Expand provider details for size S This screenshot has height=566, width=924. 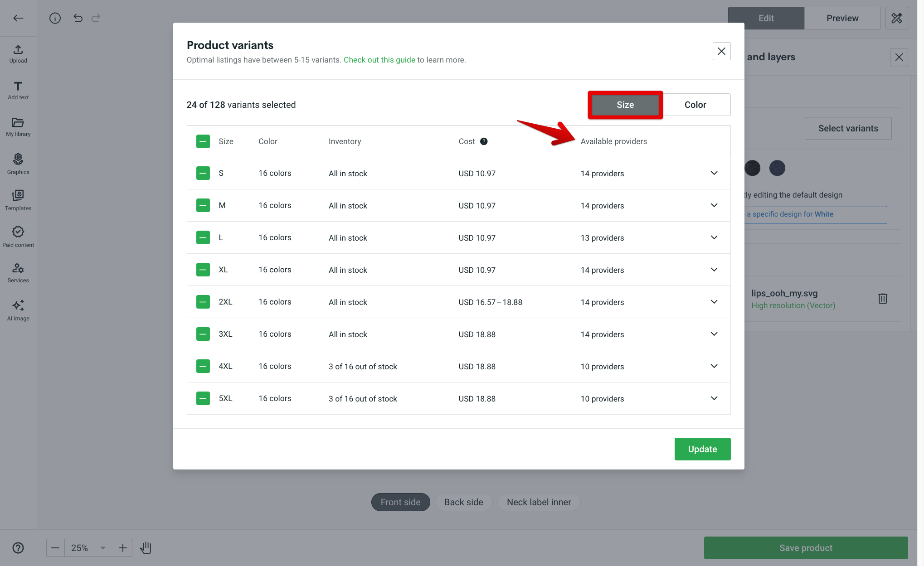point(714,173)
